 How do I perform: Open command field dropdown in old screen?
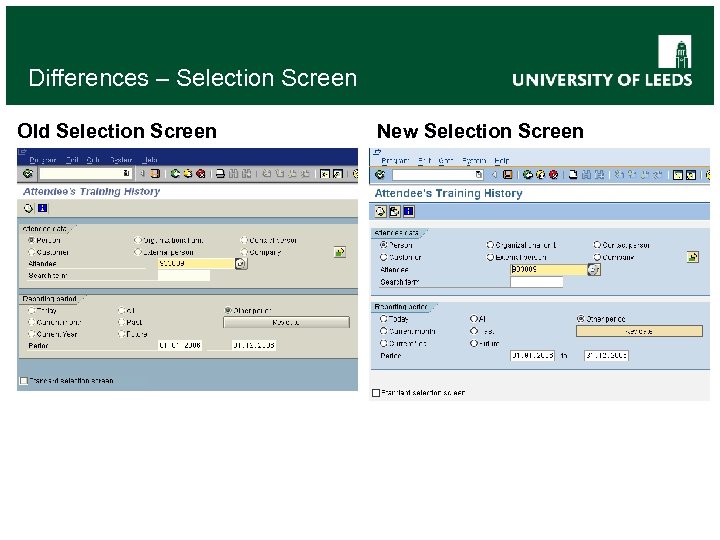(126, 173)
